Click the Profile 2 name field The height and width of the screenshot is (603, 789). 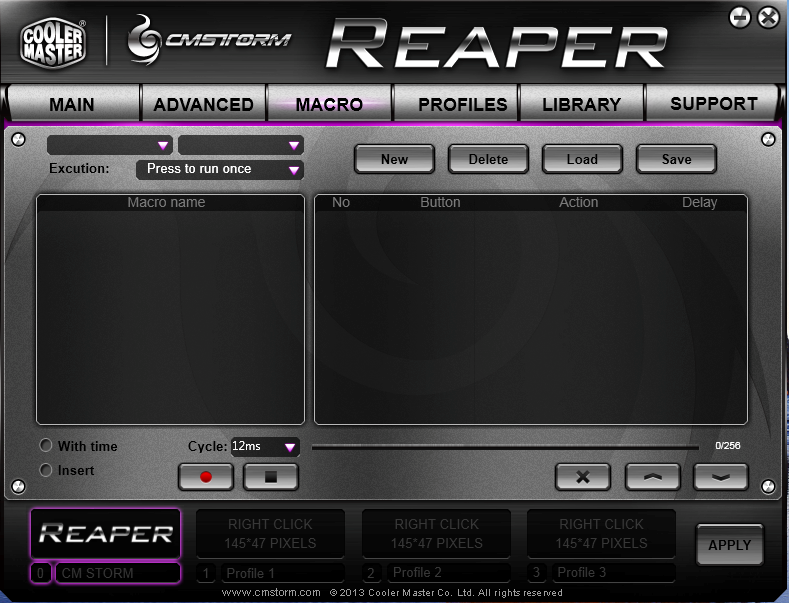point(448,573)
